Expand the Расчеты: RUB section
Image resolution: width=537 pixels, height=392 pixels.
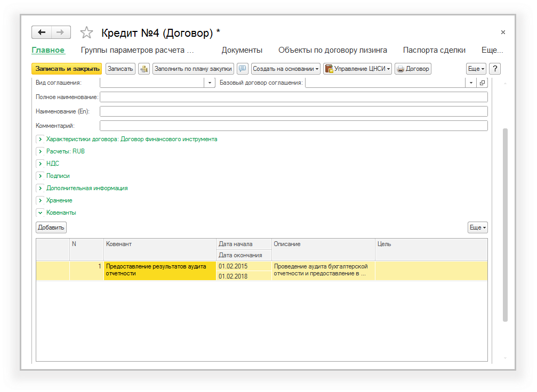(40, 151)
